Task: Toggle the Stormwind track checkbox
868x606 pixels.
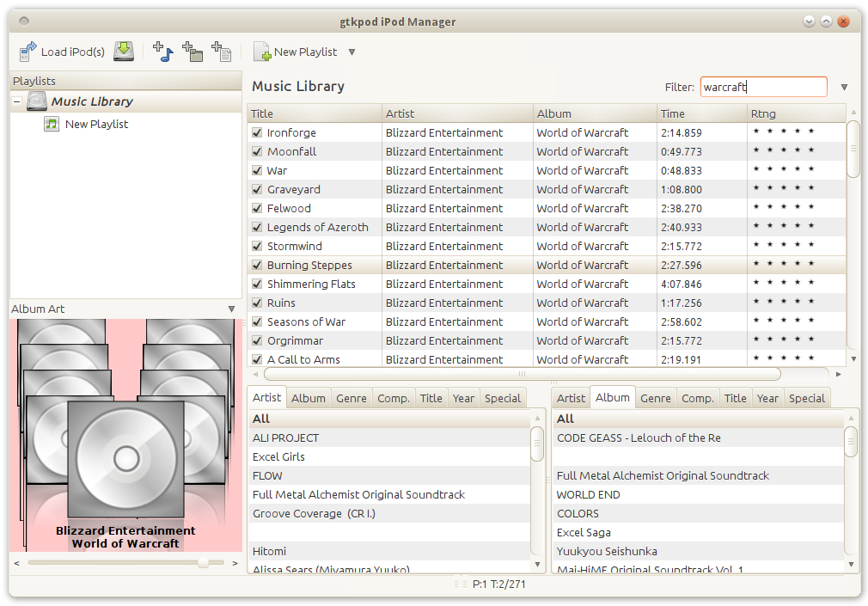Action: pos(257,247)
